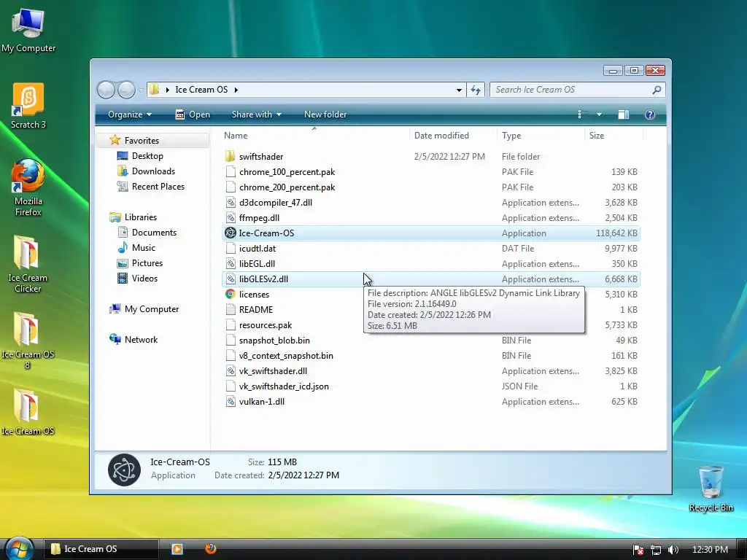Click New folder in the toolbar
The image size is (747, 560).
click(325, 114)
